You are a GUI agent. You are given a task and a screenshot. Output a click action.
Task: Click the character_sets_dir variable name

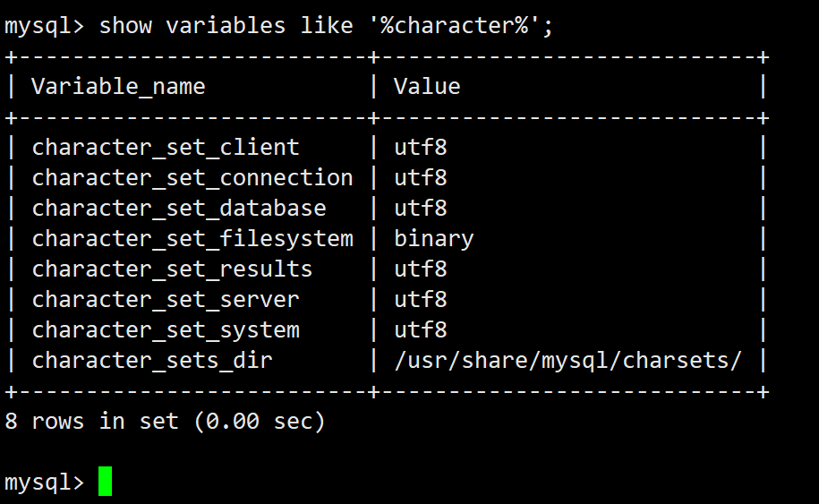[152, 361]
